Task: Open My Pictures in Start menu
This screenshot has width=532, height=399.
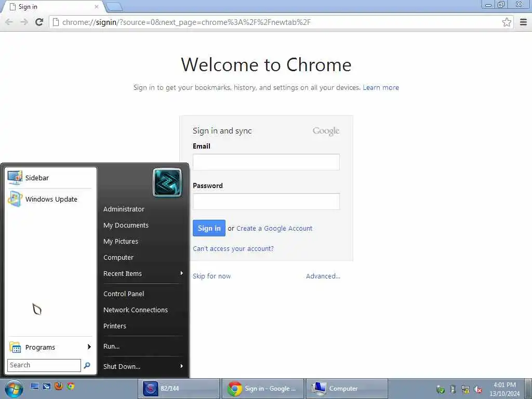Action: 121,241
